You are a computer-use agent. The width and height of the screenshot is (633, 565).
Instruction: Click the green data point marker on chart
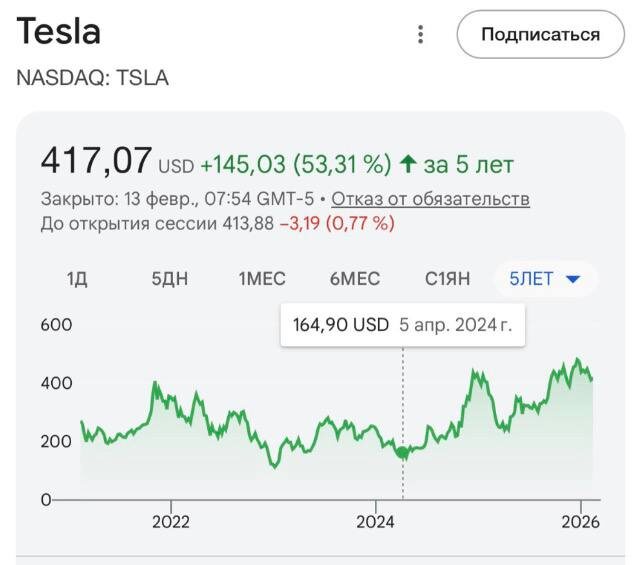pyautogui.click(x=403, y=452)
